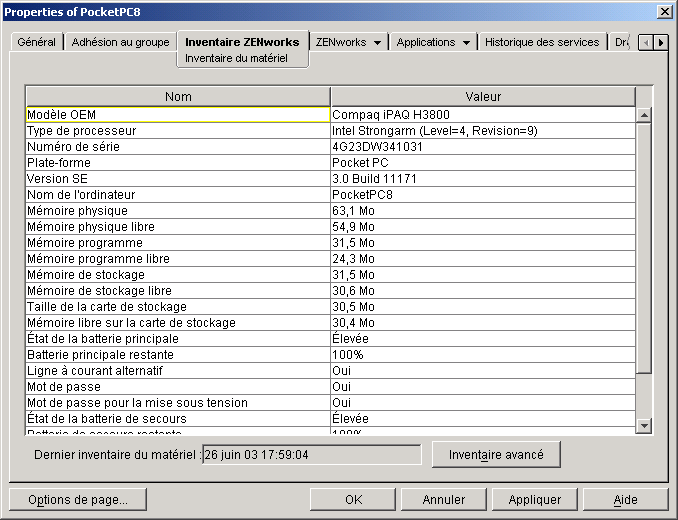Viewport: 678px width, 520px height.
Task: Select the Inventaire ZENworks tab
Action: pos(242,42)
